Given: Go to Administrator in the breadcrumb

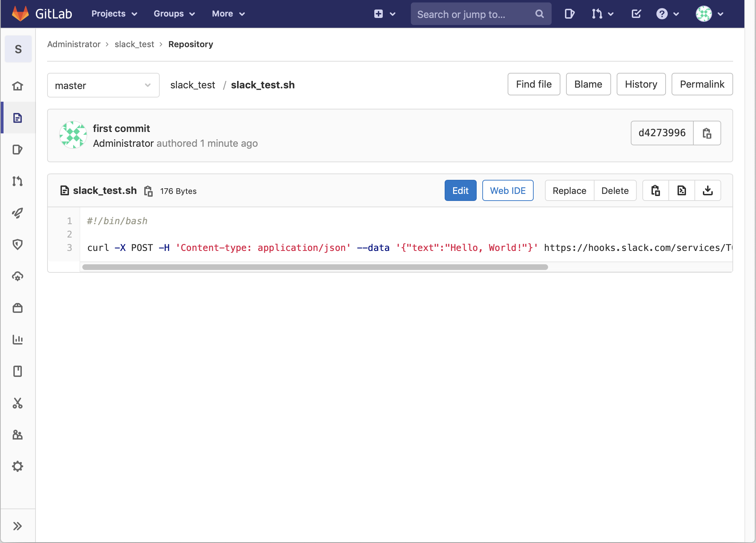Looking at the screenshot, I should pos(74,44).
